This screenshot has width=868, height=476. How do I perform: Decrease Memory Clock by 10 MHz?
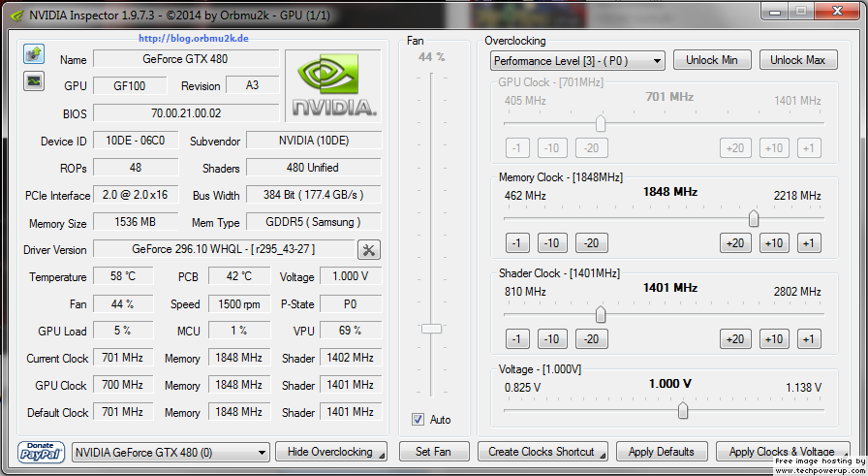click(552, 242)
